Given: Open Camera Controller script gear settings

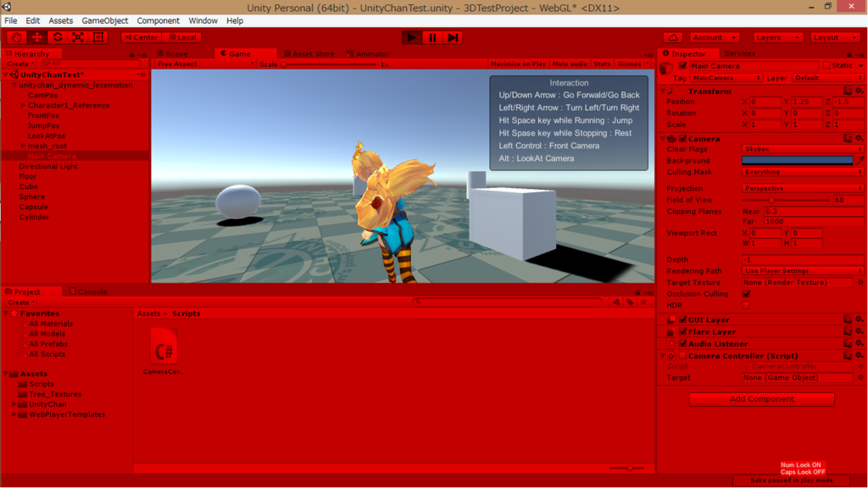Looking at the screenshot, I should click(860, 356).
